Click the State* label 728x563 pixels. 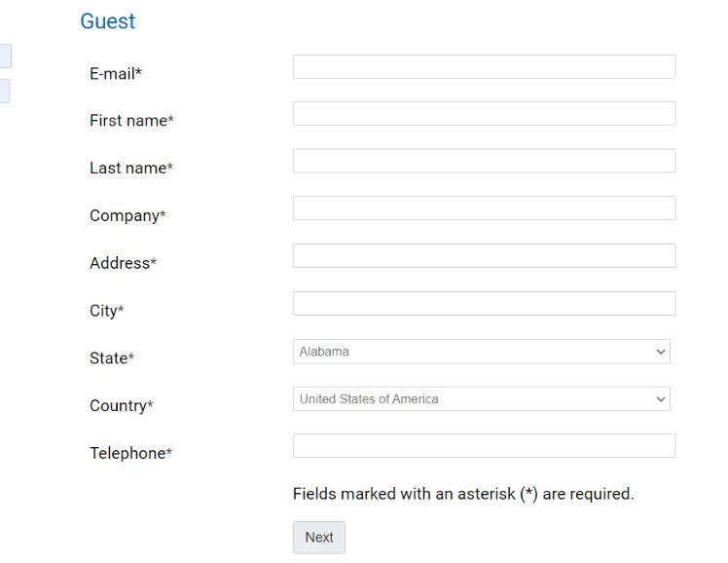(112, 358)
